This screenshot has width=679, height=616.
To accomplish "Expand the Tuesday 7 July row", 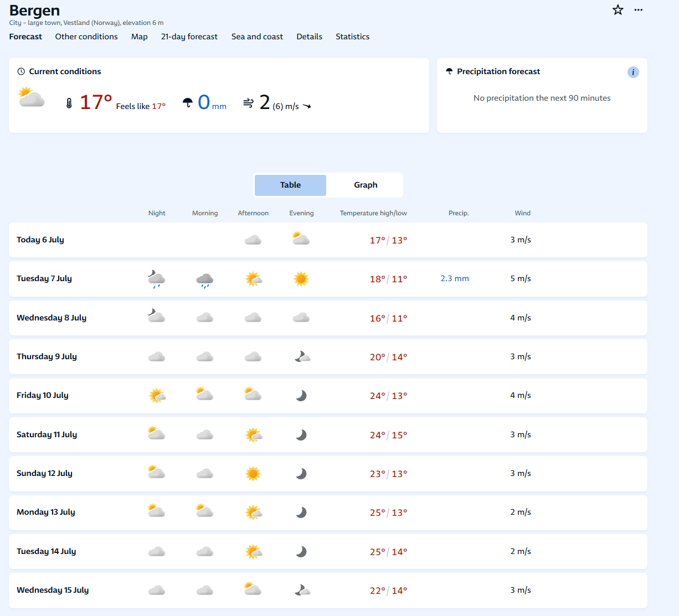I will [328, 278].
